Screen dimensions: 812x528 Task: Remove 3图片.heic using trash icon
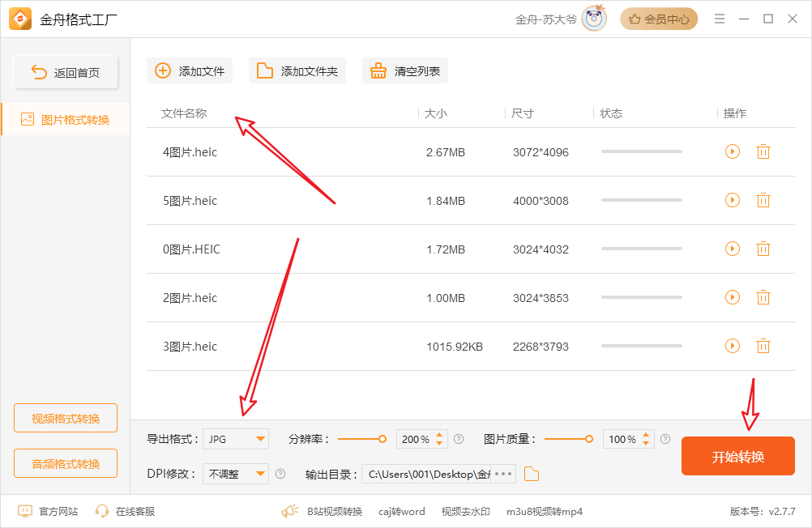point(763,346)
